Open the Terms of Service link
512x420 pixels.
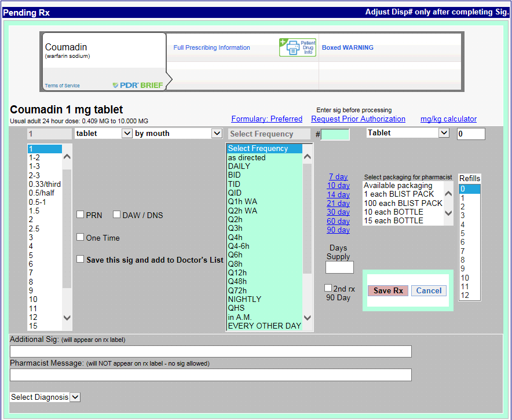pos(63,86)
